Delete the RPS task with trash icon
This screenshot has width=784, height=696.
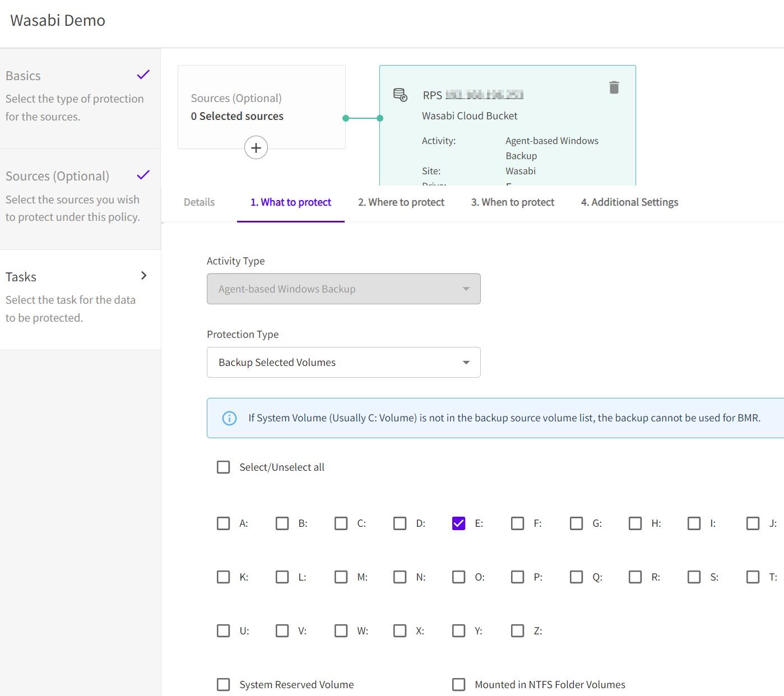click(614, 87)
